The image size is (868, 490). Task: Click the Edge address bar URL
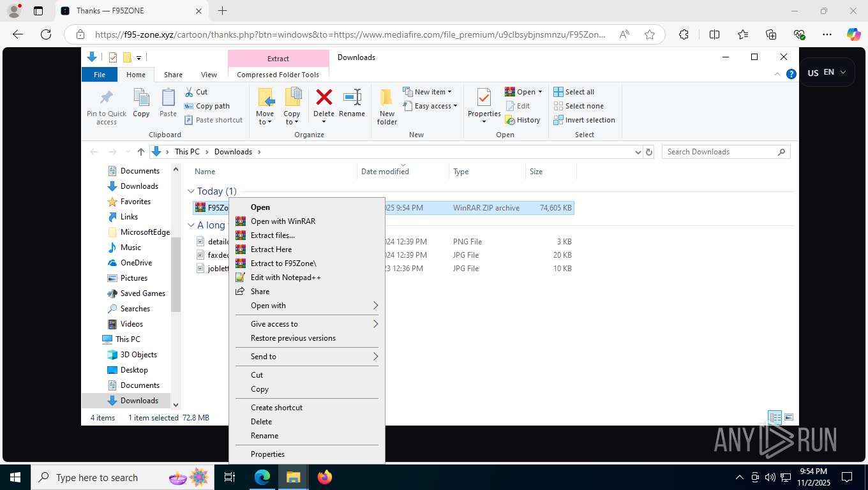click(350, 34)
